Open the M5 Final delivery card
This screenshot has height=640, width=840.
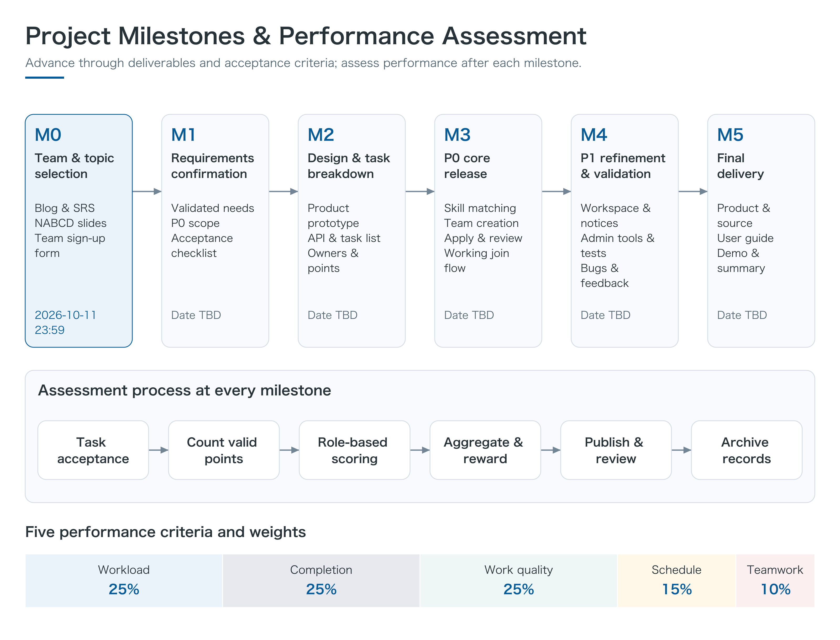pos(761,231)
